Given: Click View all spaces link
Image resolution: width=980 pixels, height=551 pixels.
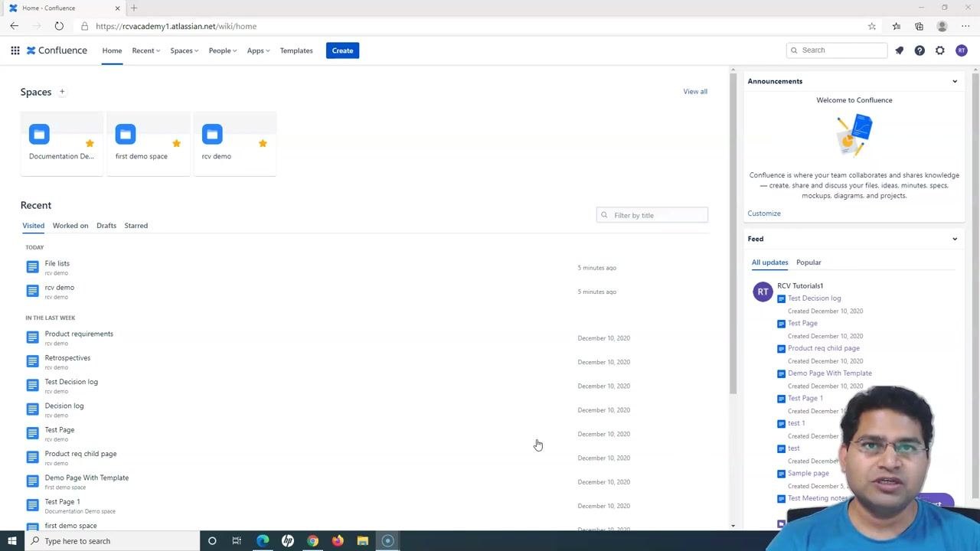Looking at the screenshot, I should pyautogui.click(x=695, y=92).
